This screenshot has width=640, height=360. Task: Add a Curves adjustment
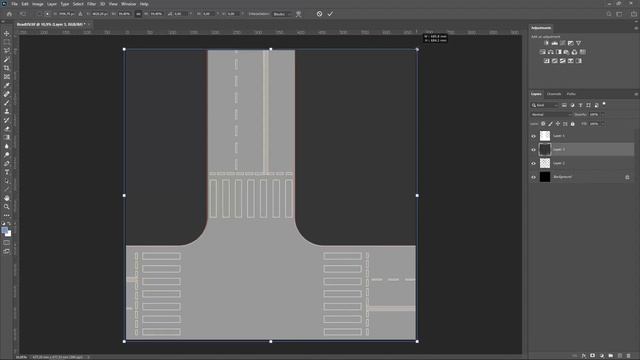click(x=563, y=43)
